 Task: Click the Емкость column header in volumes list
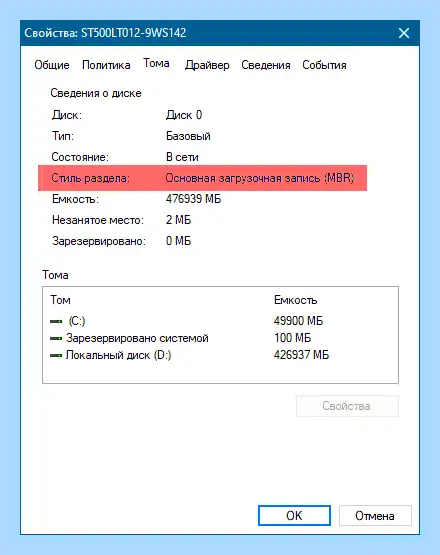296,300
